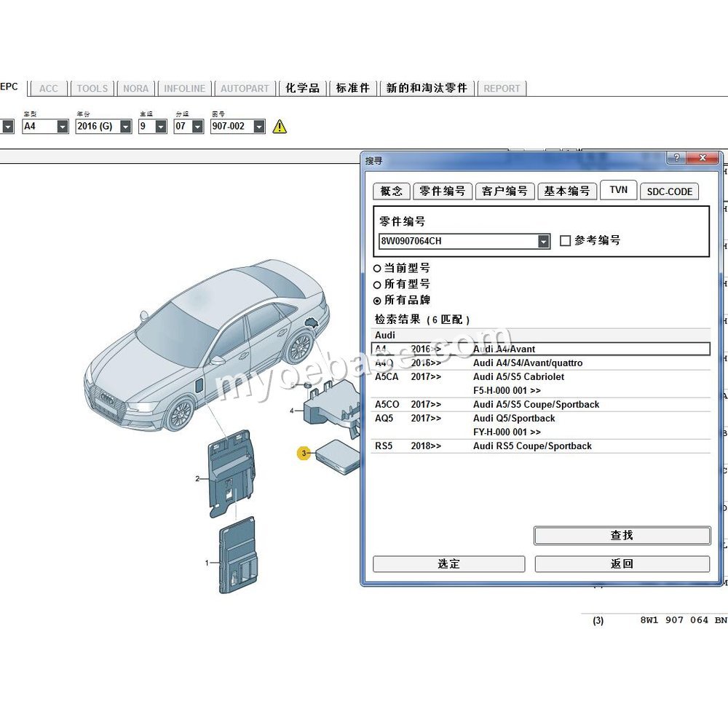
Task: Select the 所有型号 radio option
Action: 377,285
